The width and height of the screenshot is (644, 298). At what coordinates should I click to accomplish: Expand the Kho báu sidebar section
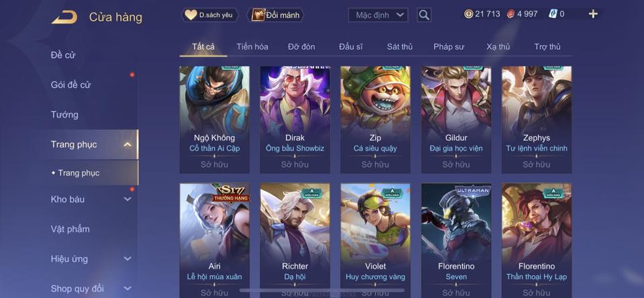127,199
